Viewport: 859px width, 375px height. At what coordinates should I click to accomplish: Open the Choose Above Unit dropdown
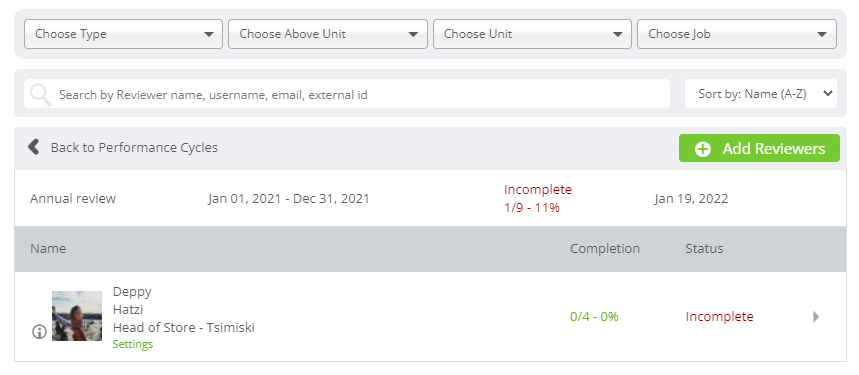tap(328, 34)
